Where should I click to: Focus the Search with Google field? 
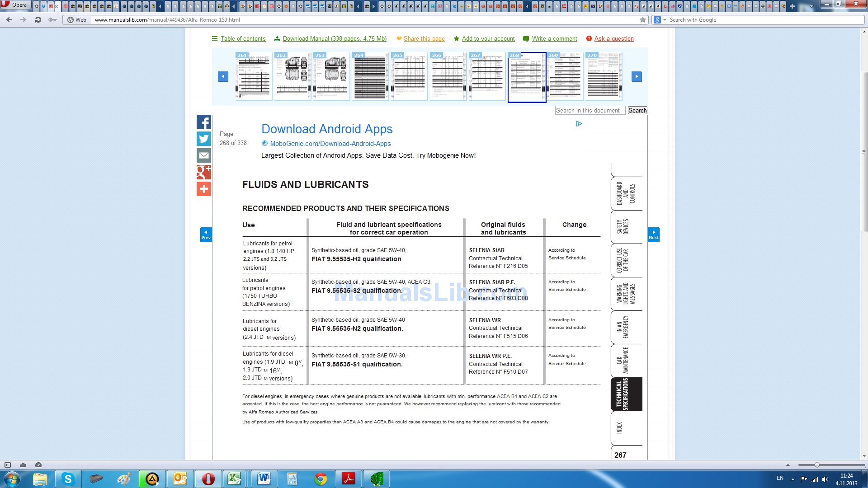point(766,20)
